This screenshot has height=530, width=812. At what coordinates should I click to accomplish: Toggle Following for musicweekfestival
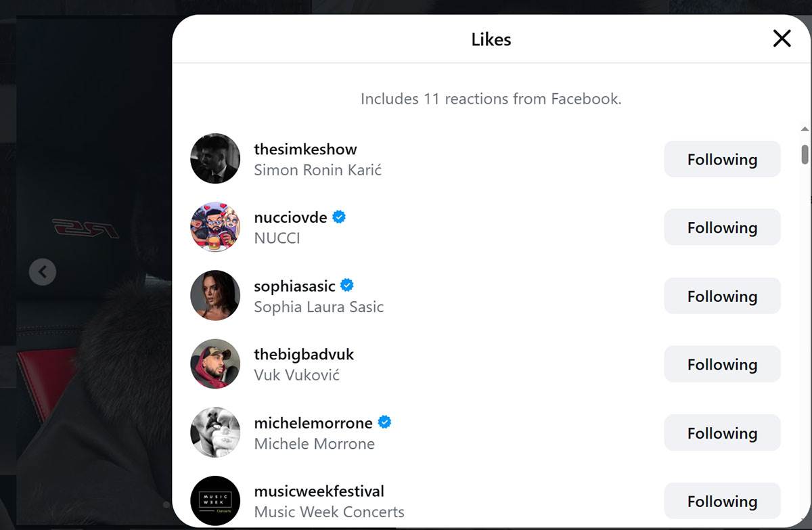coord(722,501)
